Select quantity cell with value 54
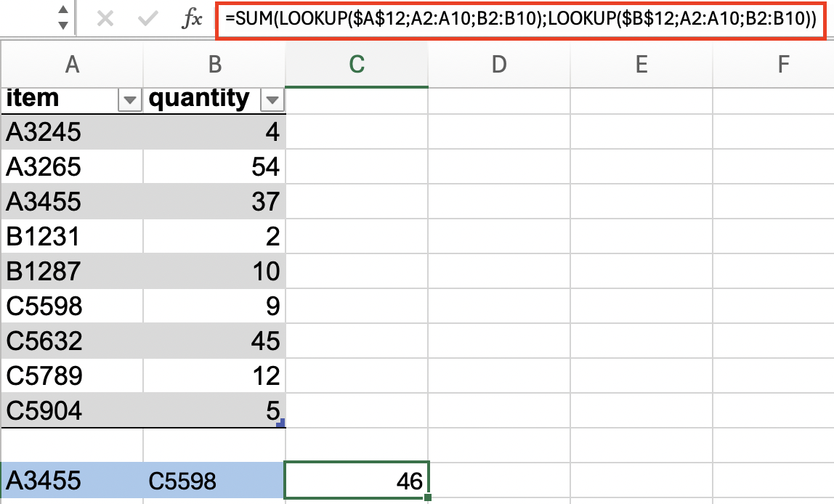The height and width of the screenshot is (504, 834). (x=214, y=166)
